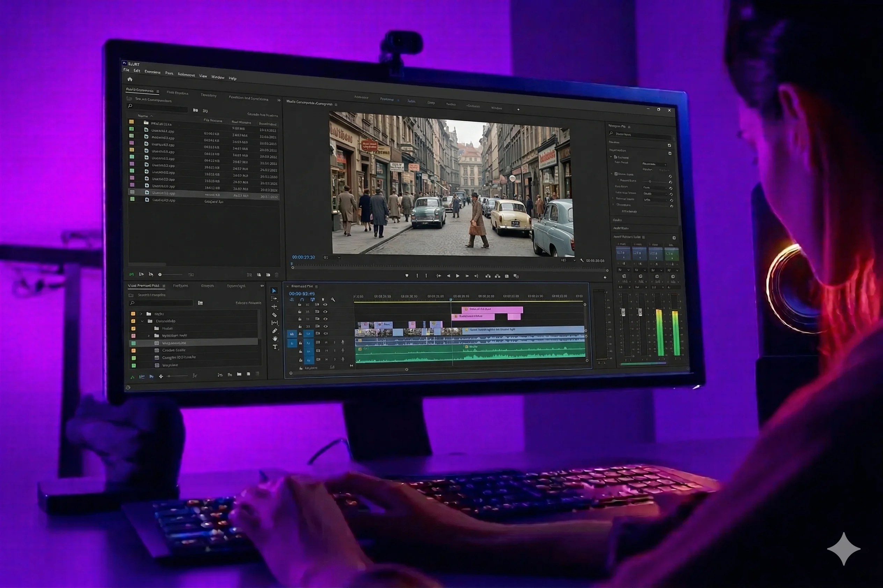The image size is (883, 588).
Task: Select the Pen tool
Action: click(x=275, y=331)
